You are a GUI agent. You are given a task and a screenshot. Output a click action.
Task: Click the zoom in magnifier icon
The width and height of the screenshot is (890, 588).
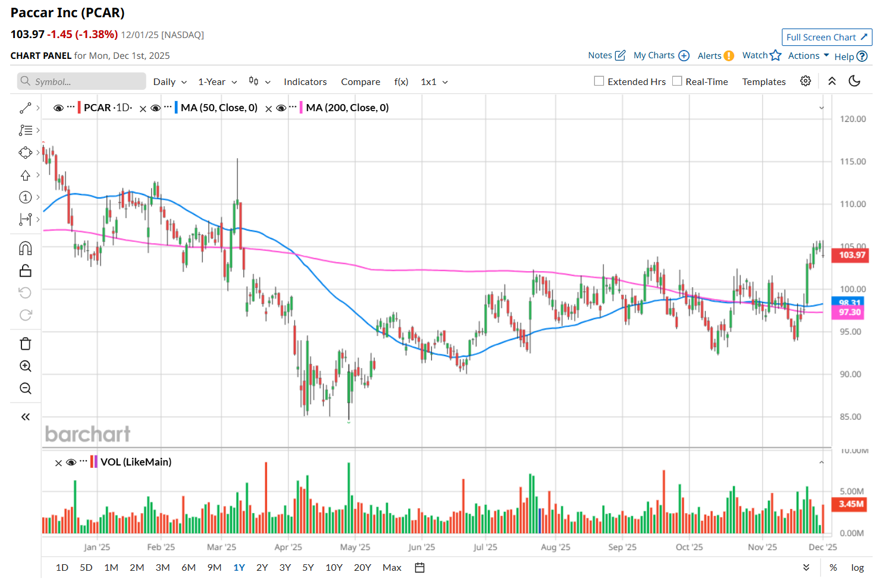[26, 366]
